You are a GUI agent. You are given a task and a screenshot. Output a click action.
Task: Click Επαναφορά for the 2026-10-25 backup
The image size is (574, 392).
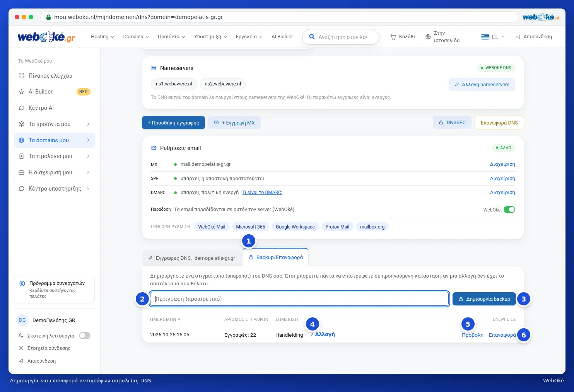502,335
